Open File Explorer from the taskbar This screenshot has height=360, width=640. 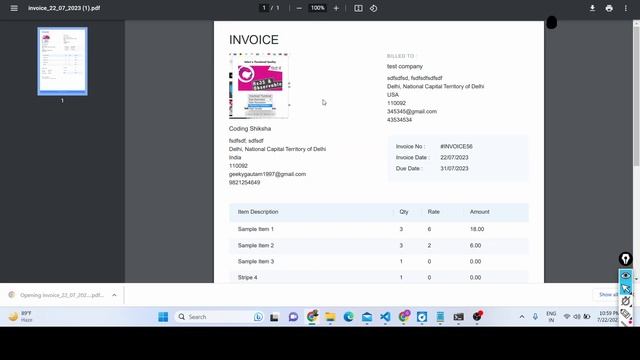pyautogui.click(x=330, y=317)
